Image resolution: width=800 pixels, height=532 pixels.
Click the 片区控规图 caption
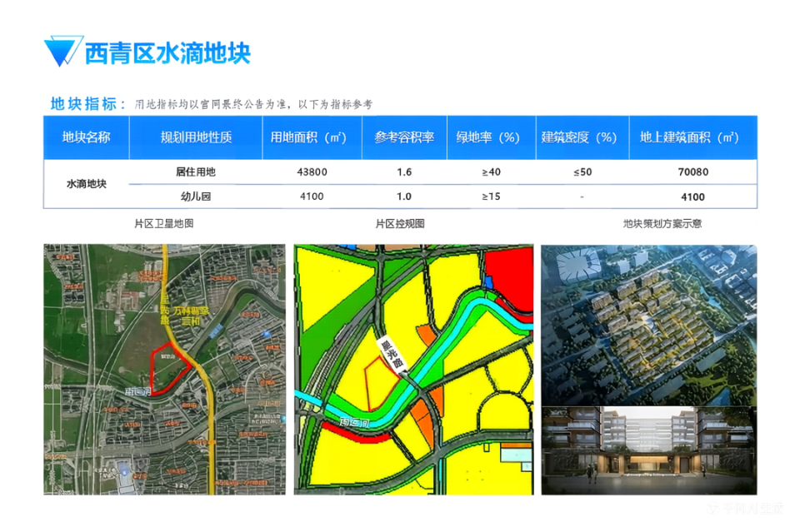400,223
